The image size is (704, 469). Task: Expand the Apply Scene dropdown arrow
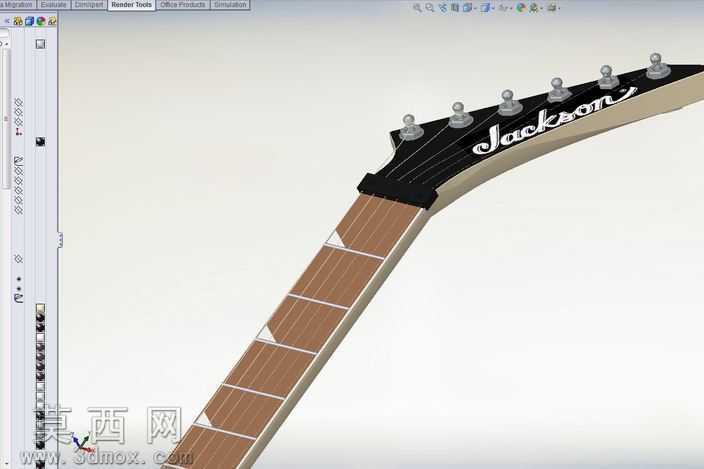click(x=541, y=8)
